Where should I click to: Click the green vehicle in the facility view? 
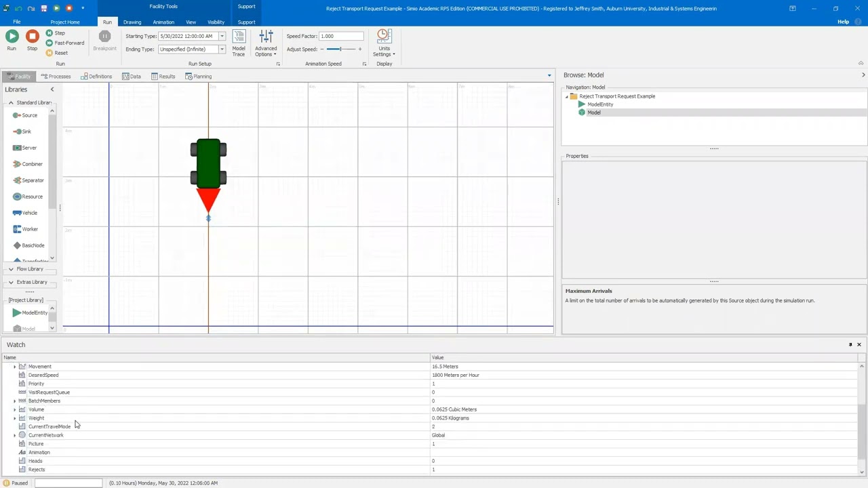tap(208, 163)
